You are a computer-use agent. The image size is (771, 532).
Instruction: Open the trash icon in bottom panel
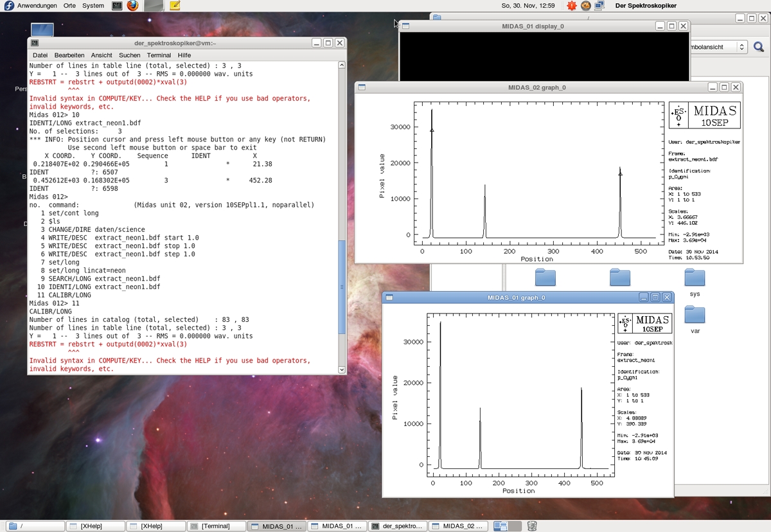coord(532,526)
